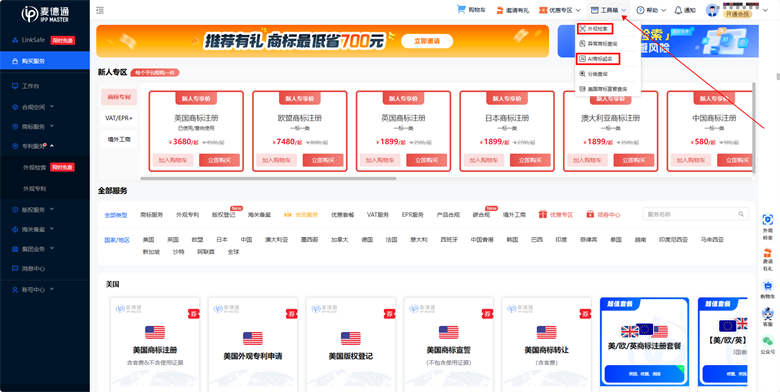
Task: Click the blue 检索 AI banner
Action: (658, 41)
